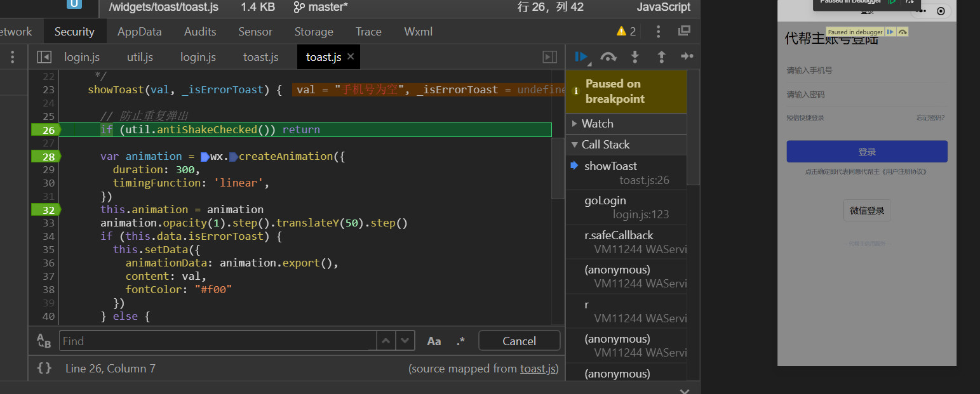This screenshot has height=394, width=980.
Task: Select goLogin frame in Call Stack
Action: [x=605, y=200]
